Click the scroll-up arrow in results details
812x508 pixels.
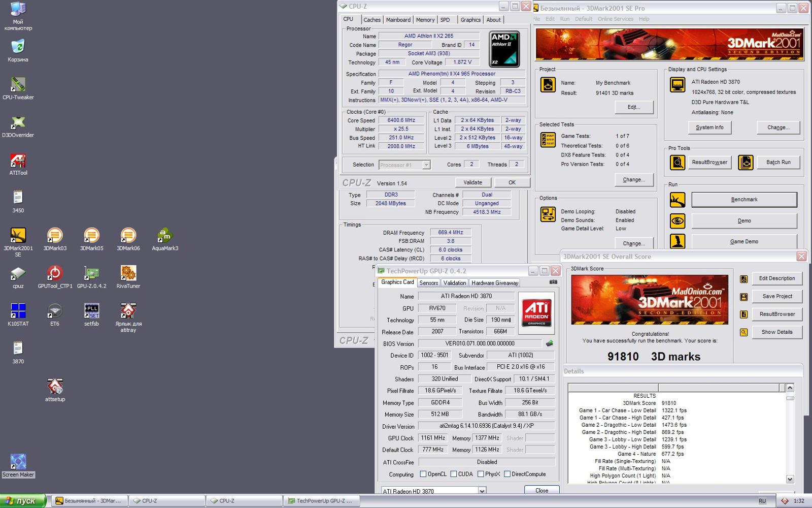(x=790, y=388)
